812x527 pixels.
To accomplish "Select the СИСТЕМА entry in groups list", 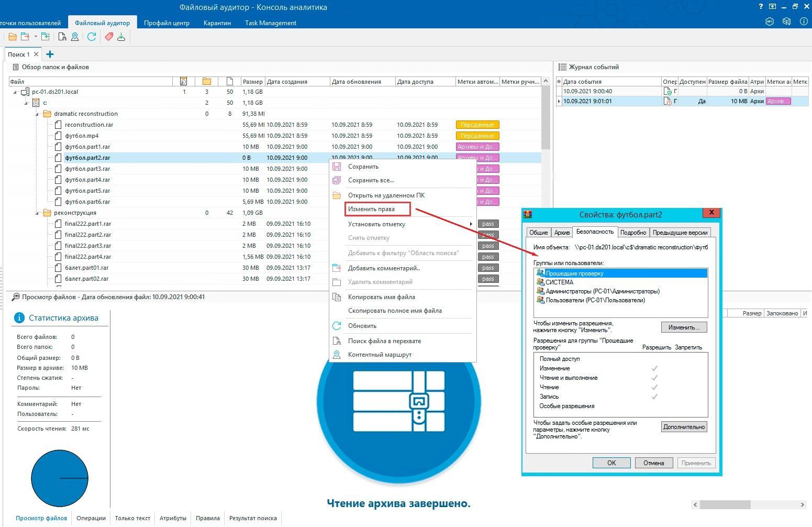I will coord(559,282).
